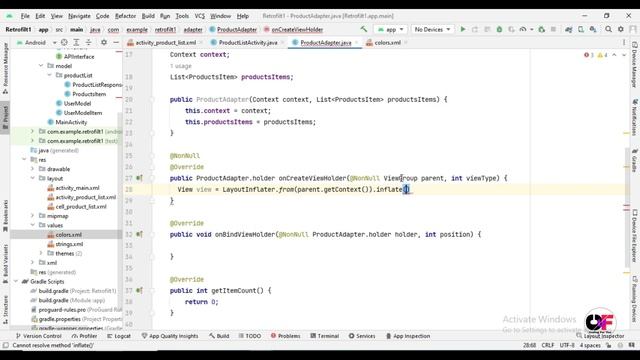
Task: Open editor tabs more-options kebab icon
Action: point(624,42)
